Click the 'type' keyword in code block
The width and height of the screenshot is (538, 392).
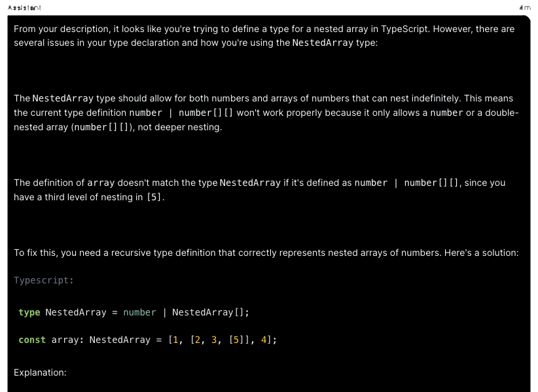pyautogui.click(x=29, y=312)
